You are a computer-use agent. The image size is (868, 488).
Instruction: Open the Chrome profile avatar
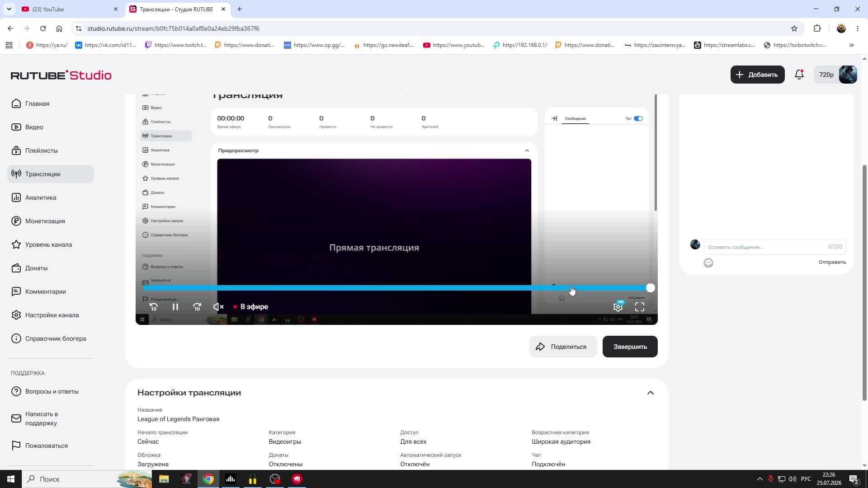[x=841, y=28]
